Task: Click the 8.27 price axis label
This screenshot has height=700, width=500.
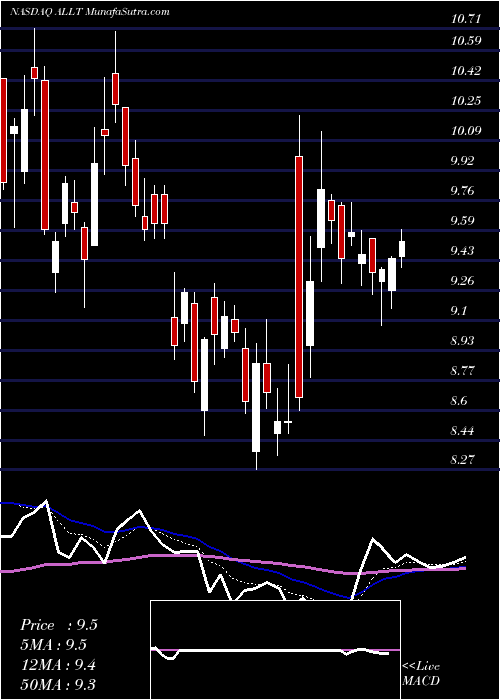Action: click(x=462, y=459)
